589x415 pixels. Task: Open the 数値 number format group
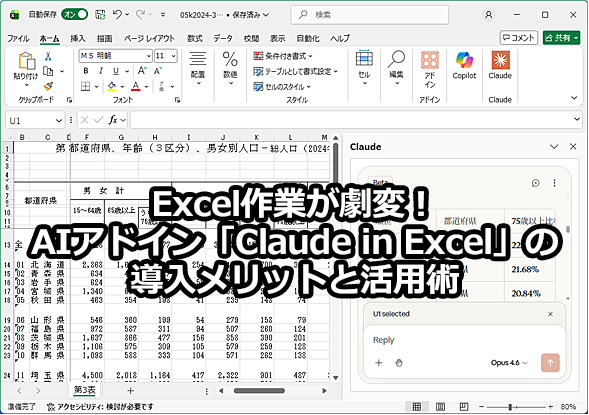point(230,68)
